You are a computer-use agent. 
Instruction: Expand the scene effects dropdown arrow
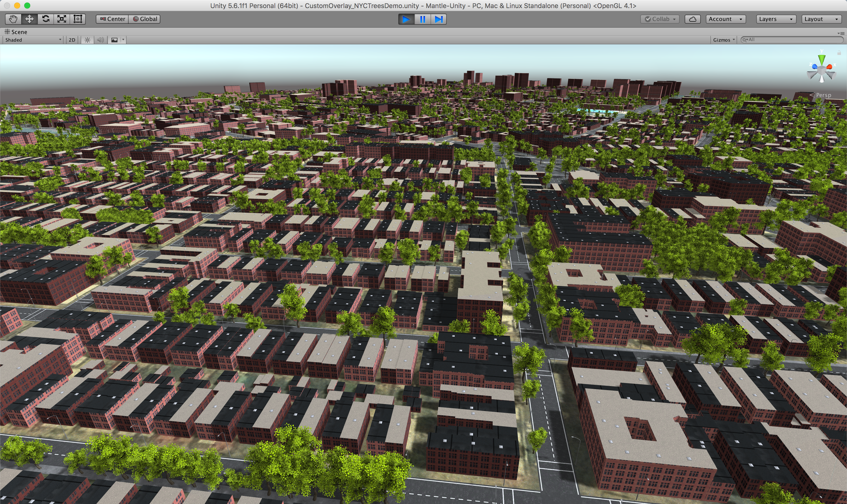click(123, 40)
